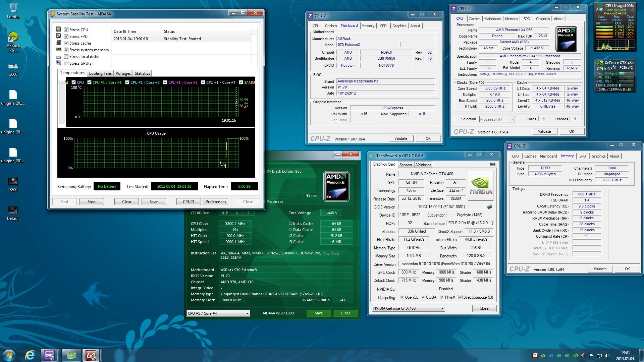Click OK in CPU-Z Mainboard window
Screen dimensions: 644x362
coord(428,138)
